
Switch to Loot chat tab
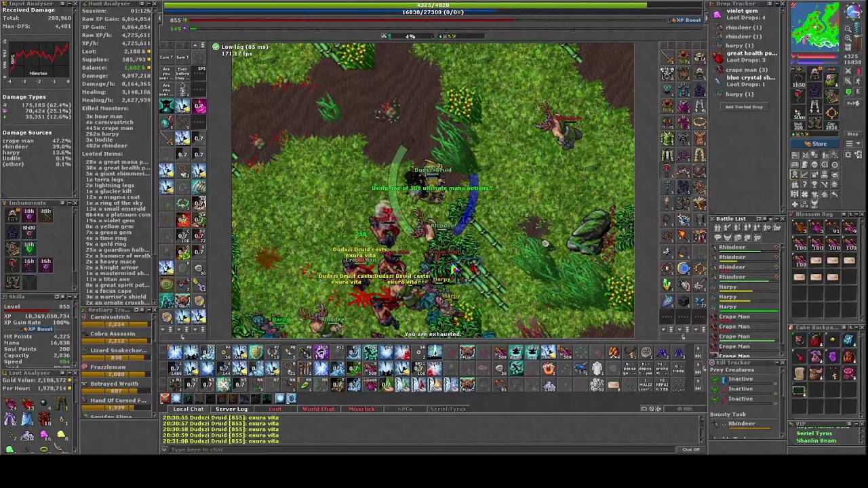click(x=275, y=409)
